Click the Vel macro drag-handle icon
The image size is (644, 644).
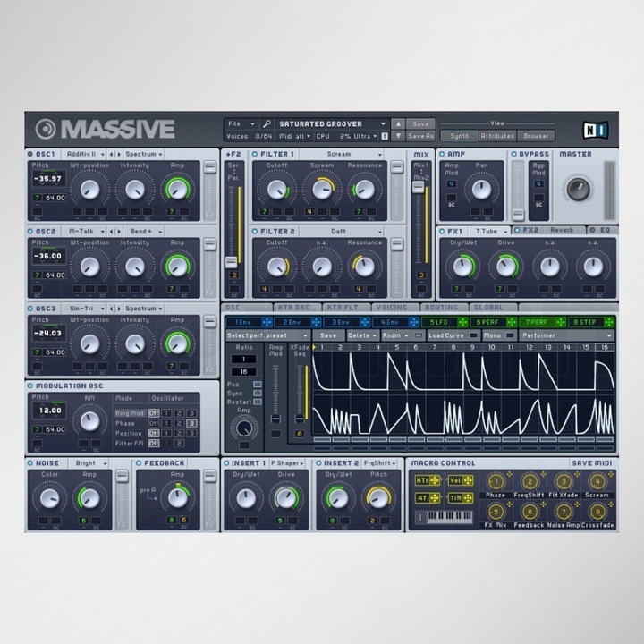tap(468, 480)
